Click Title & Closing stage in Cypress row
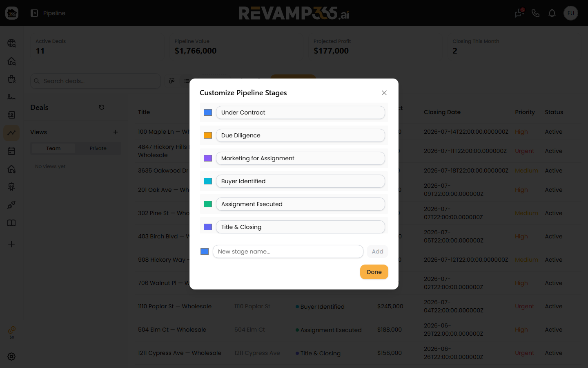The width and height of the screenshot is (588, 368). tap(318, 353)
